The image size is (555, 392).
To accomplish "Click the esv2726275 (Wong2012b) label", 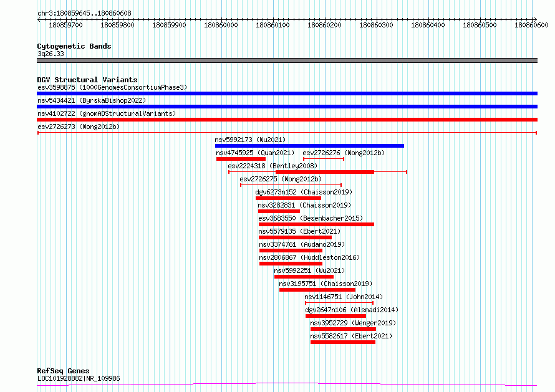I will pyautogui.click(x=281, y=179).
